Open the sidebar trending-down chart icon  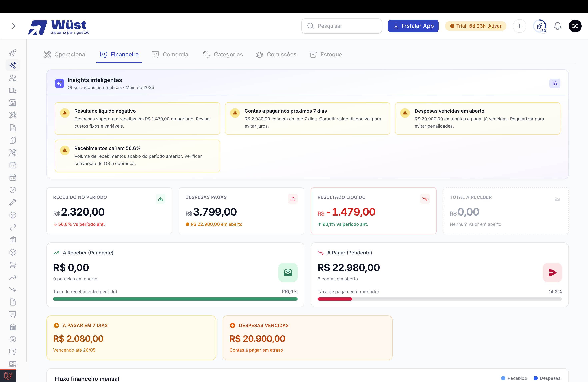click(13, 289)
